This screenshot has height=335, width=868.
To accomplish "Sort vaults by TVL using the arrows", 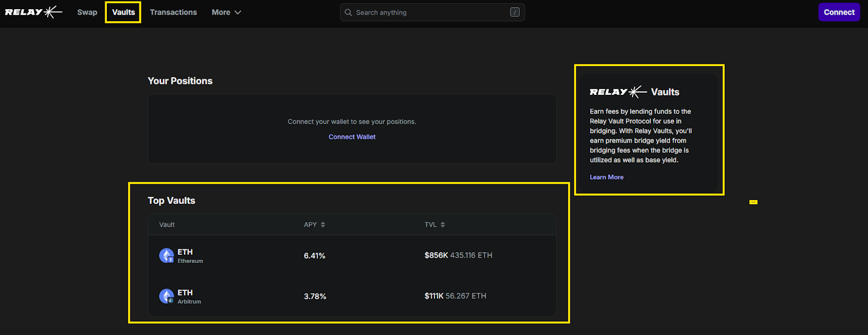I will [x=443, y=224].
